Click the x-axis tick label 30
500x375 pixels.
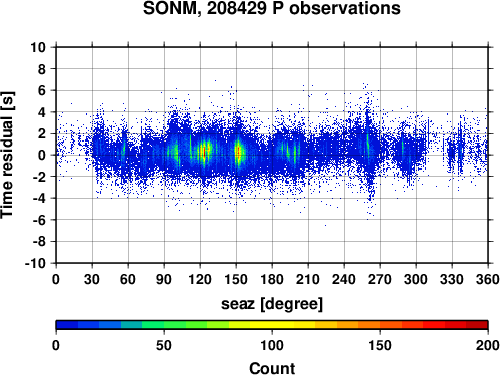[92, 279]
